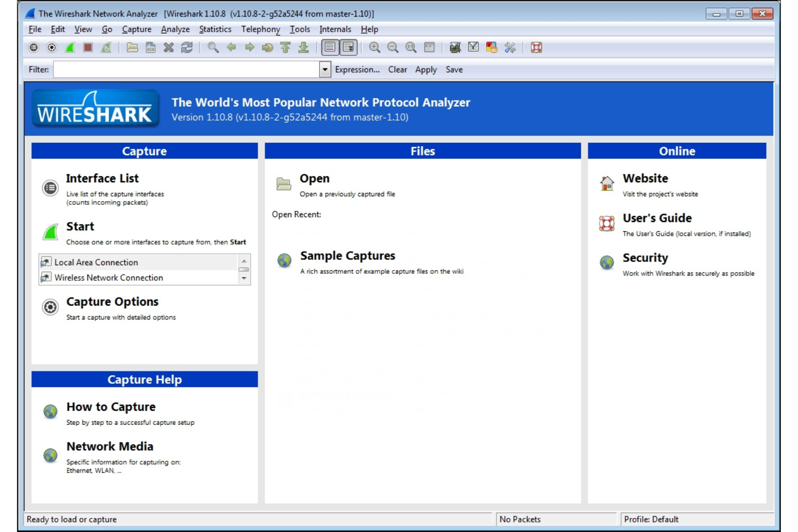798x532 pixels.
Task: Open the Capture menu
Action: pyautogui.click(x=136, y=30)
